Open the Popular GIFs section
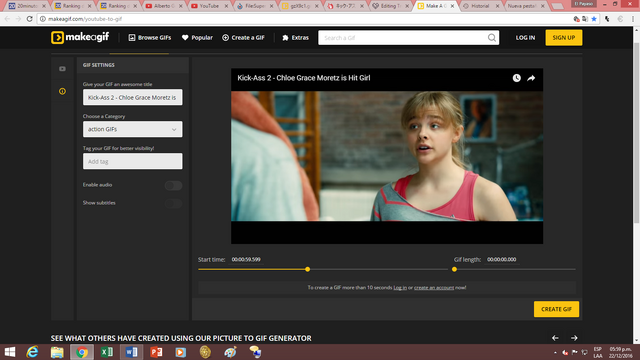Viewport: 640px width, 360px height. (x=197, y=38)
